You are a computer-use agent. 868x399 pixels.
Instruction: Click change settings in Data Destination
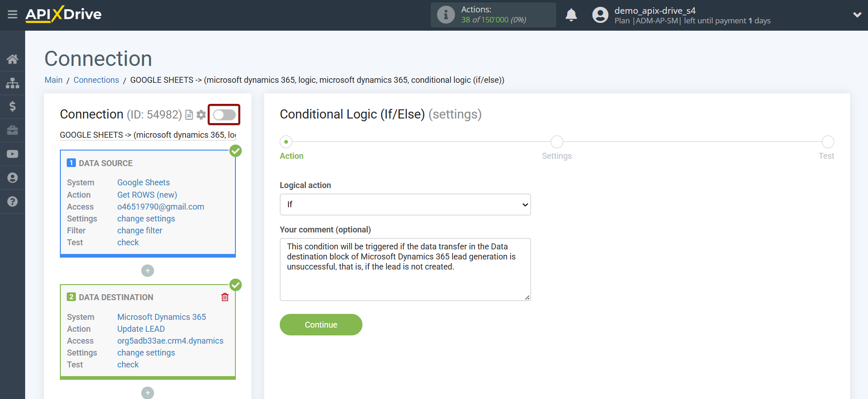(x=146, y=353)
